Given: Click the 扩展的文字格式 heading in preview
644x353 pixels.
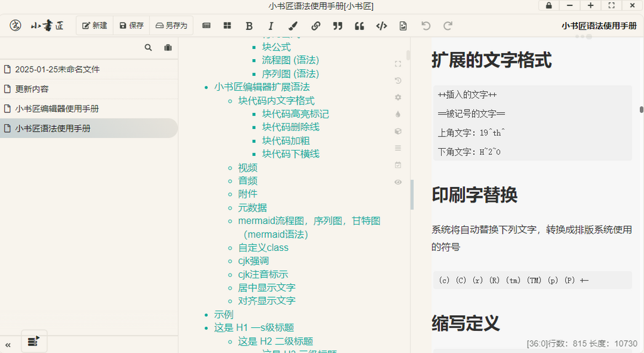Looking at the screenshot, I should (x=491, y=60).
